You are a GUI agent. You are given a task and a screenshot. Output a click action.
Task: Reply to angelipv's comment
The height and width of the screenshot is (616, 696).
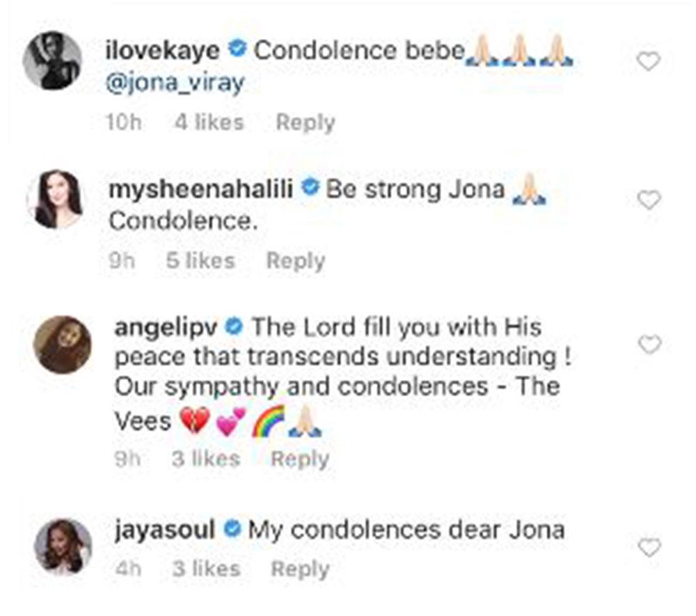(299, 459)
